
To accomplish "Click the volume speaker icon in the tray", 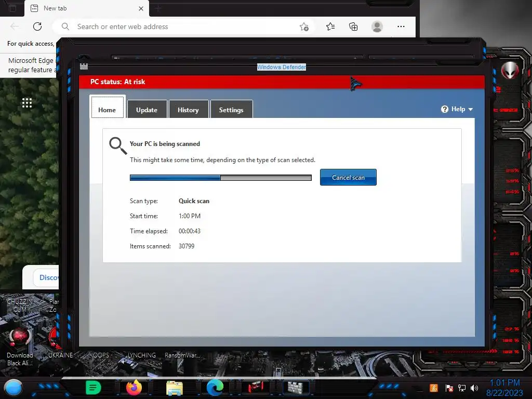I will pos(474,388).
